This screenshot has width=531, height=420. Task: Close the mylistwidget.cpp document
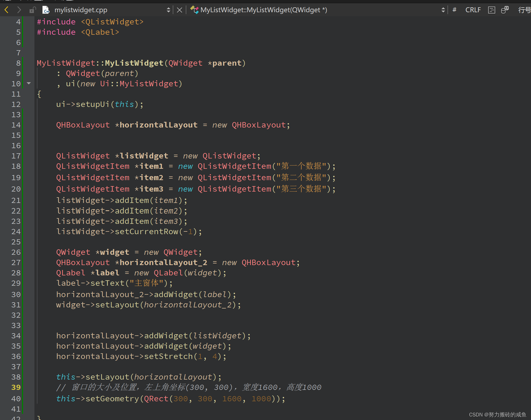(x=179, y=10)
